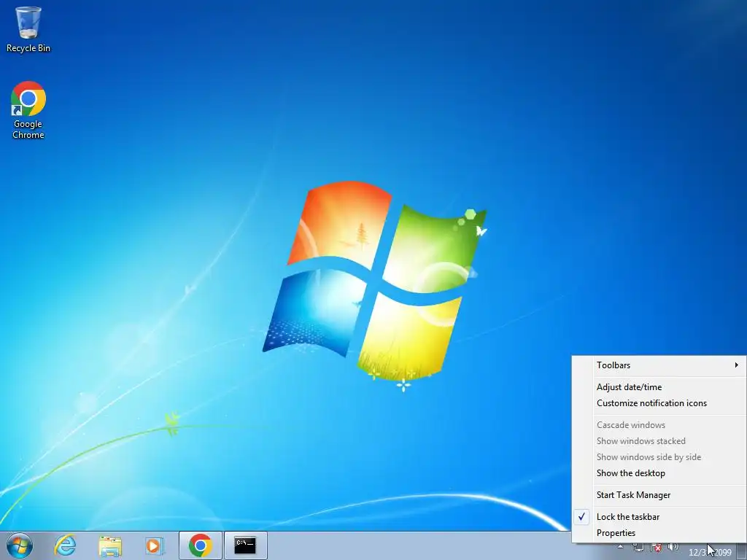Expand the Toolbars submenu

click(659, 365)
